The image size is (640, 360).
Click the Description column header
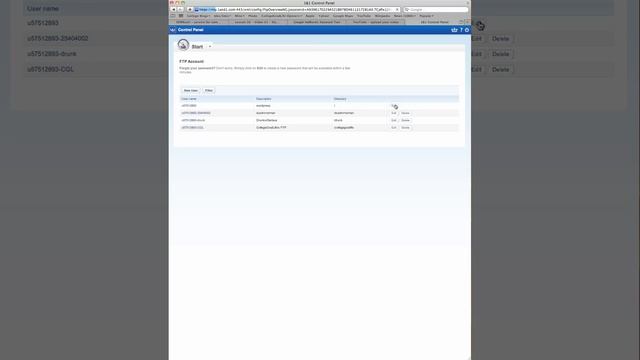[x=264, y=99]
